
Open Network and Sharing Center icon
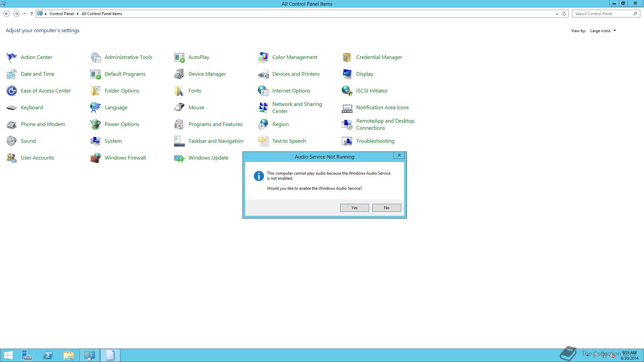(263, 108)
